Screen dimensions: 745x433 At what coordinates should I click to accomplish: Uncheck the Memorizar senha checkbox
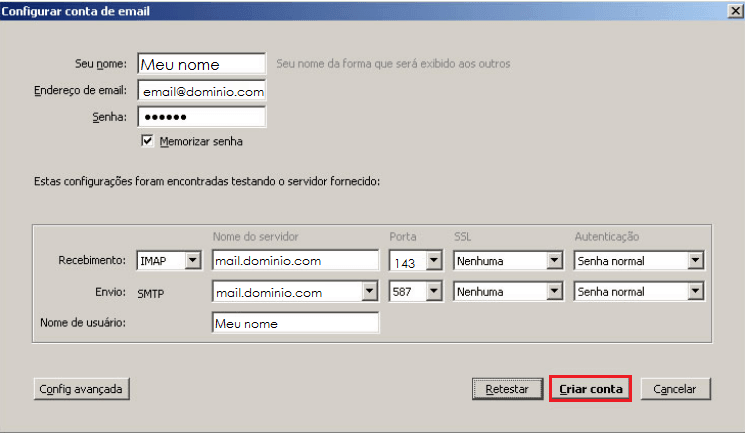[148, 142]
